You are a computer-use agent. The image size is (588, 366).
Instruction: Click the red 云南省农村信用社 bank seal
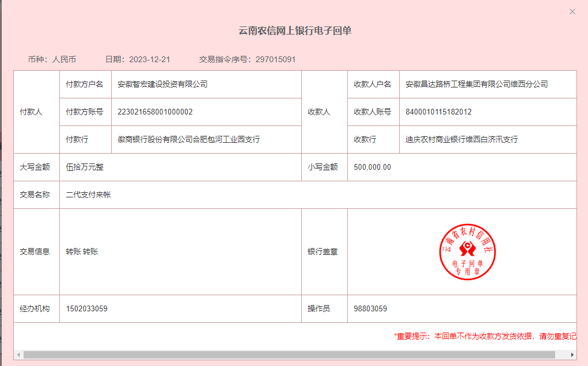point(467,251)
